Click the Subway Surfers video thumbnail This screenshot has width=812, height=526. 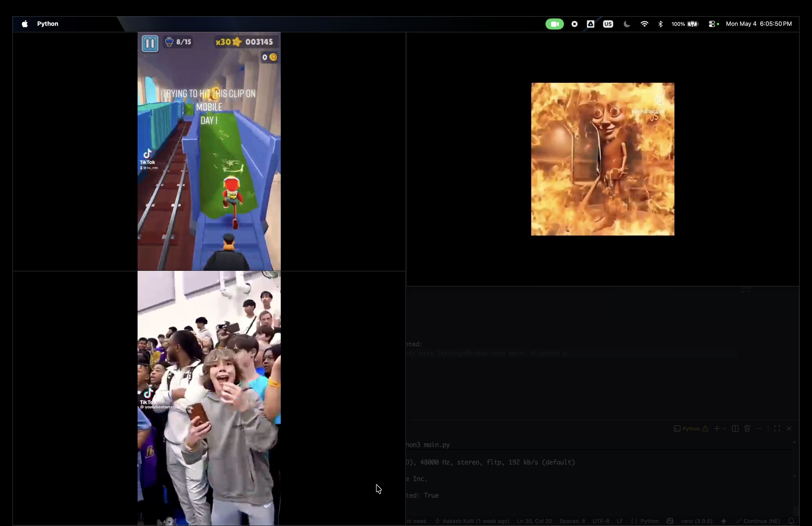click(x=209, y=151)
